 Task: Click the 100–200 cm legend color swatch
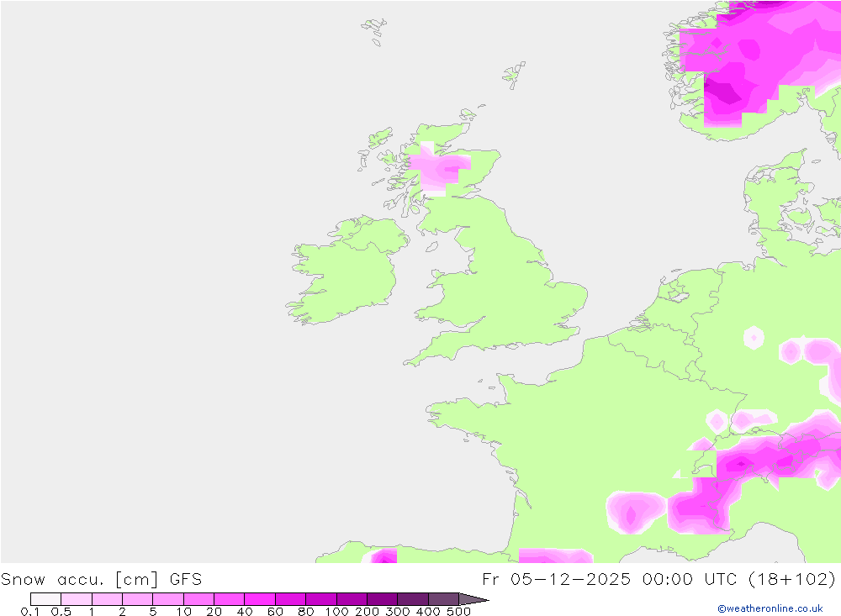[x=352, y=599]
